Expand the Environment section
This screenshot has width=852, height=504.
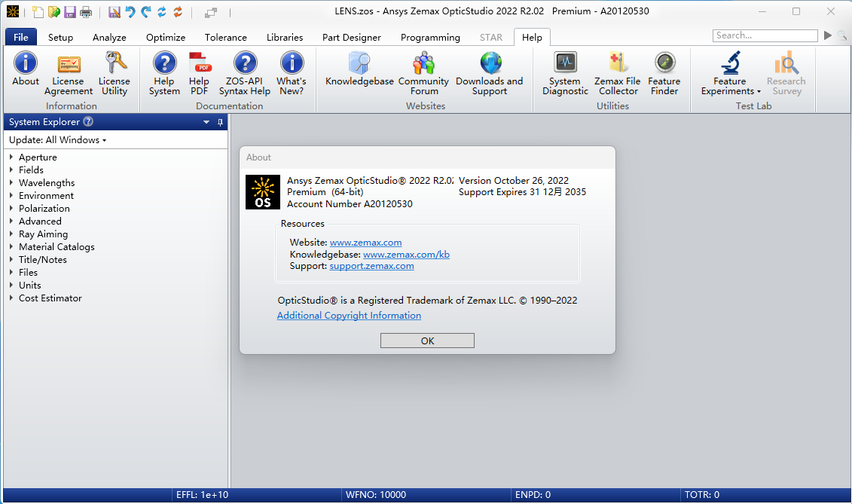pos(11,195)
